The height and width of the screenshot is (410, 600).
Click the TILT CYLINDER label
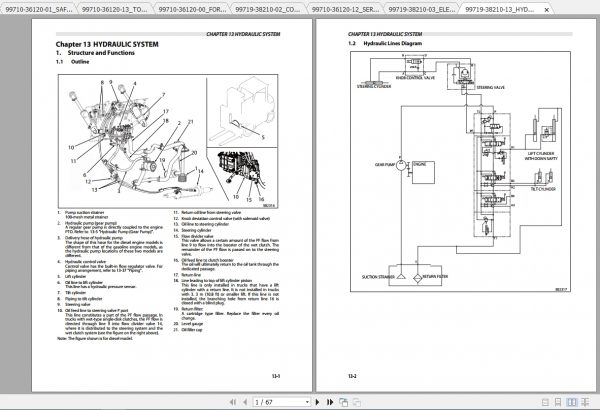point(543,189)
